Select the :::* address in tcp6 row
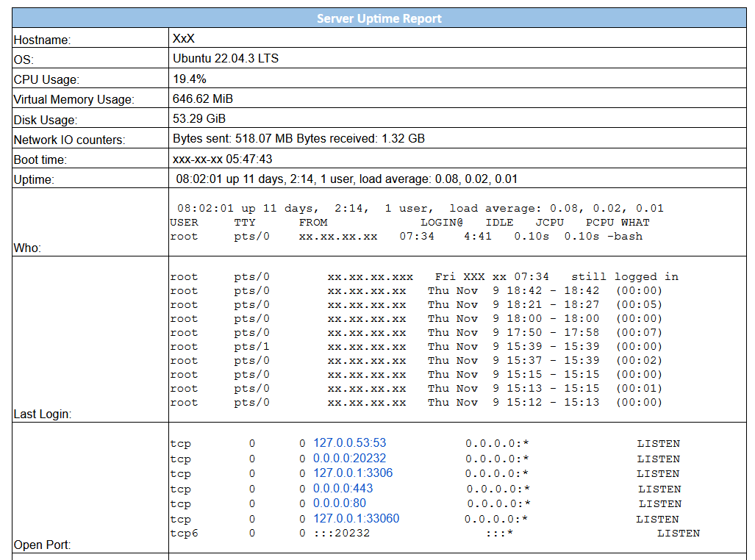Viewport: 755px width, 560px height. (x=500, y=534)
